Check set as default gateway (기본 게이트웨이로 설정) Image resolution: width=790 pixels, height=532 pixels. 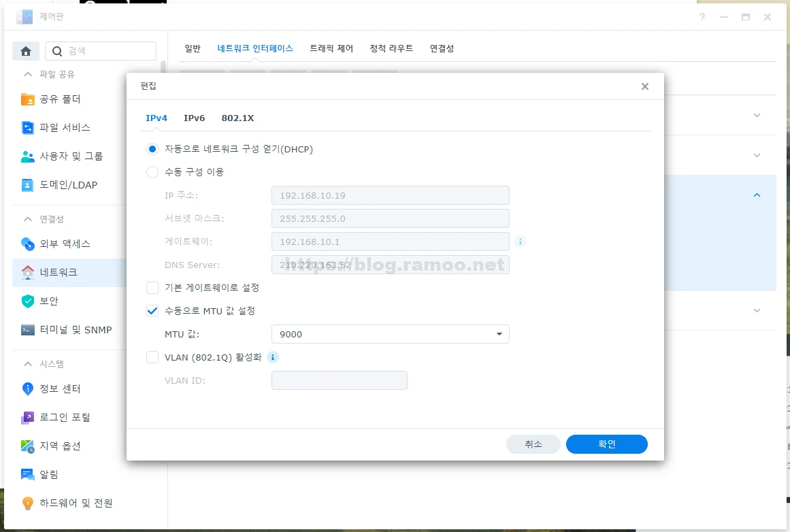[152, 288]
